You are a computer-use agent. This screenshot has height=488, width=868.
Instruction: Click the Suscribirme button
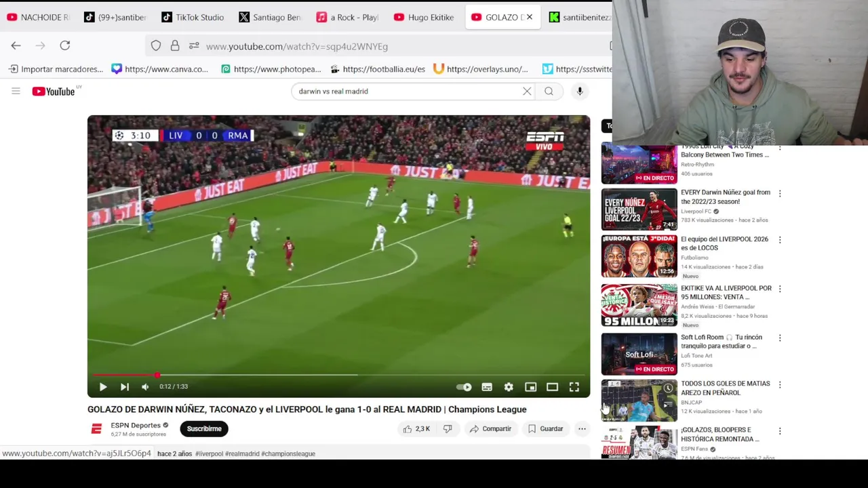204,428
